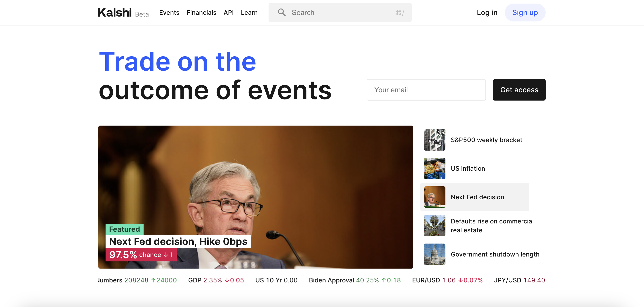The width and height of the screenshot is (644, 307).
Task: Click the Kalshi logo
Action: pos(115,13)
